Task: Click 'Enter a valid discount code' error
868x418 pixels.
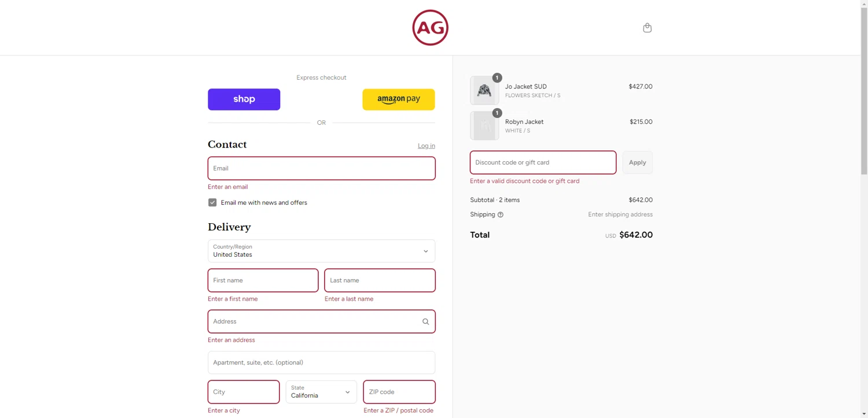Action: pos(524,181)
